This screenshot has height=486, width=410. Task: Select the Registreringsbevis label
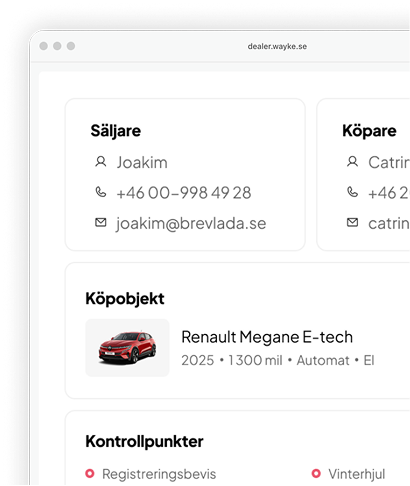click(x=159, y=474)
